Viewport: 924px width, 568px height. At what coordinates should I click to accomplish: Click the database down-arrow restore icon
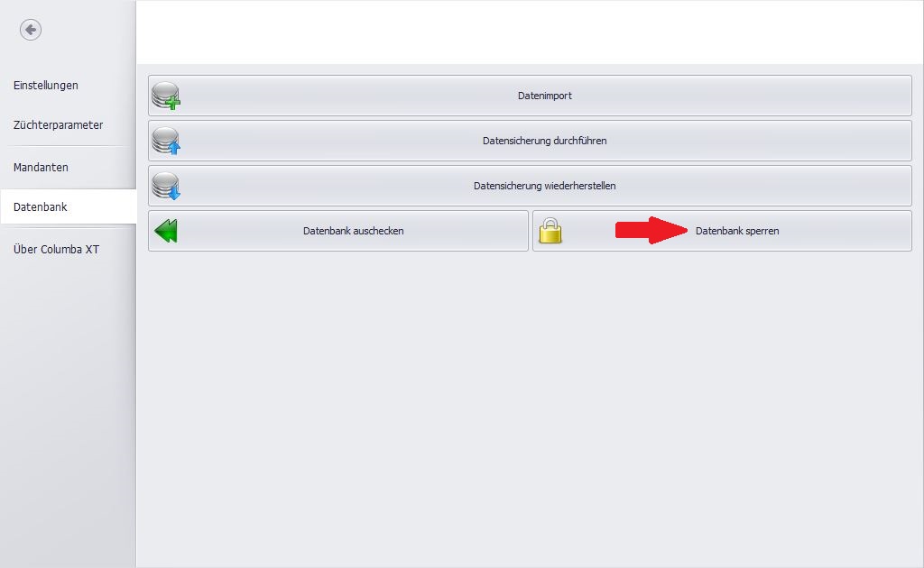tap(166, 186)
